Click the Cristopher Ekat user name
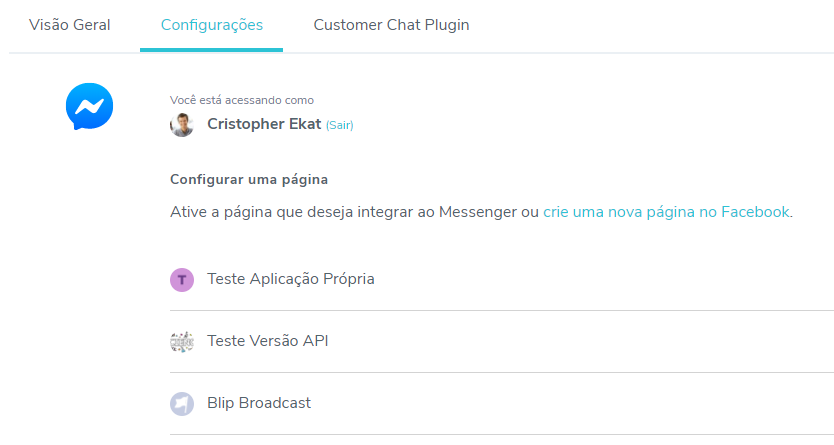 point(264,124)
